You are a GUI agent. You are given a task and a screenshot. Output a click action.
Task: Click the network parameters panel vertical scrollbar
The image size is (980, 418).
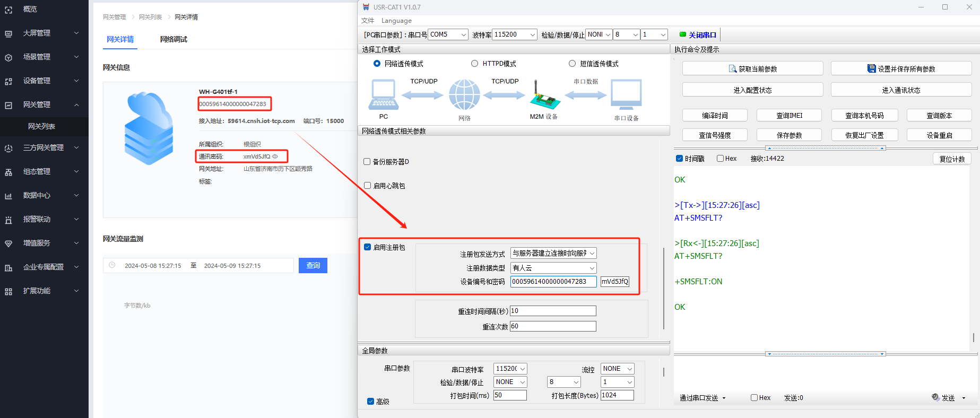pos(664,289)
